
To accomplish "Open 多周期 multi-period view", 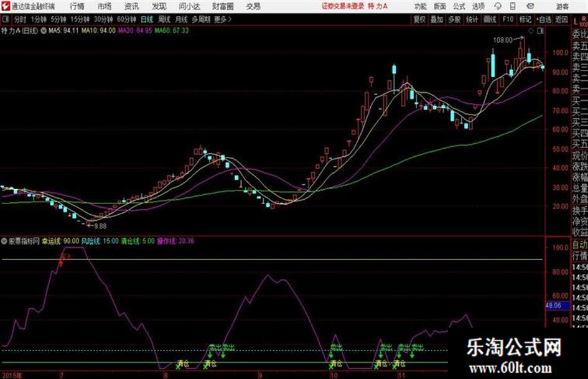I will pyautogui.click(x=201, y=19).
